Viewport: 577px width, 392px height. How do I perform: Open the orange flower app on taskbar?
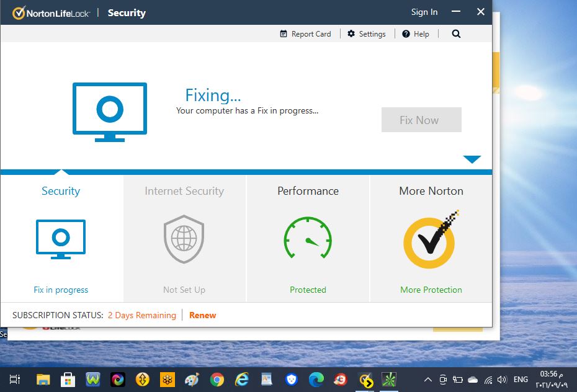point(168,380)
